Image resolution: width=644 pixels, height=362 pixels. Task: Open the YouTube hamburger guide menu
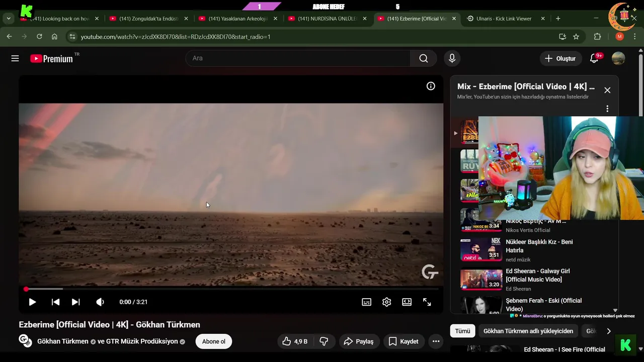point(15,58)
